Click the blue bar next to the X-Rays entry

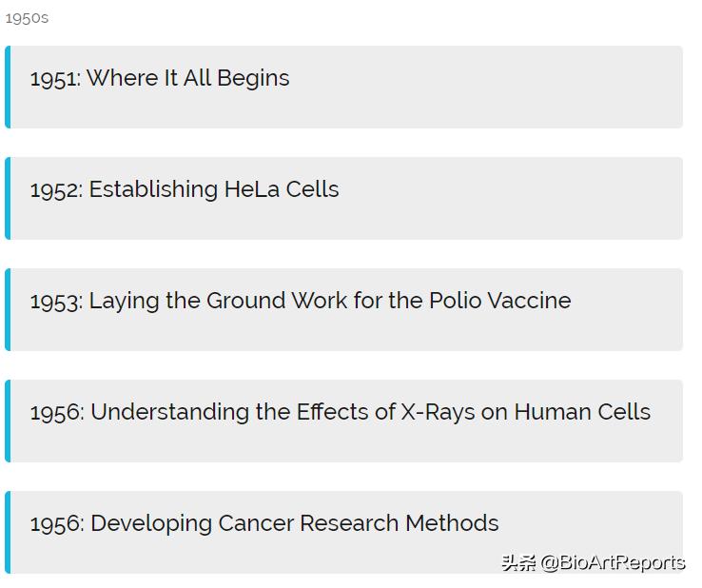point(8,421)
